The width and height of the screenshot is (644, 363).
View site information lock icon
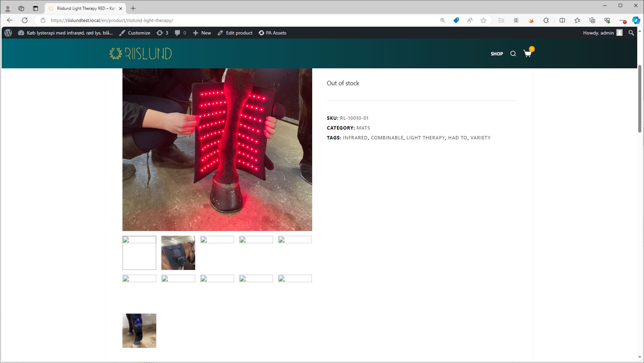[43, 20]
